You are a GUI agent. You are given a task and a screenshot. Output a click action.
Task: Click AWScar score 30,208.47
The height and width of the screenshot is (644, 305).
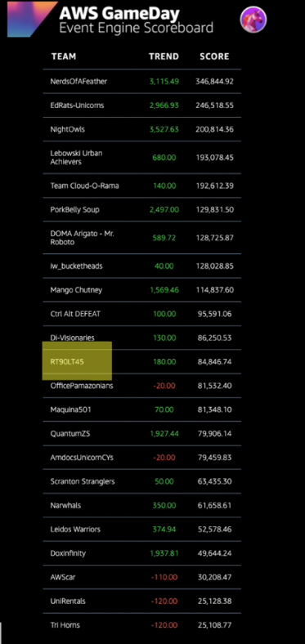(214, 577)
